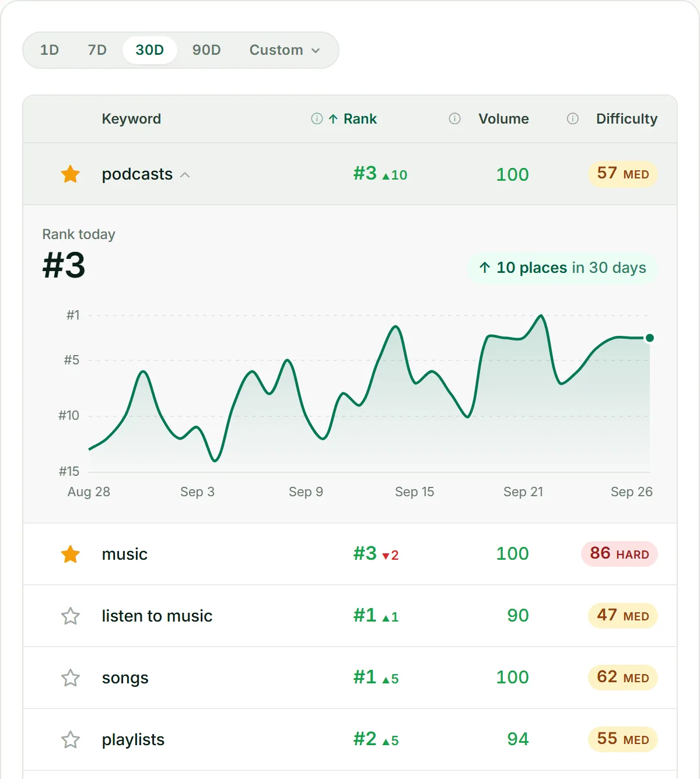
Task: Star the playlists keyword
Action: pos(71,740)
